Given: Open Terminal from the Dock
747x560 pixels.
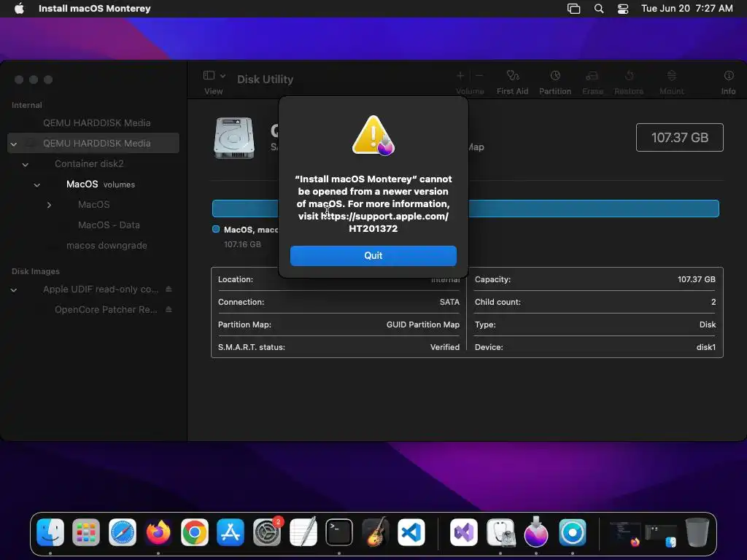Looking at the screenshot, I should pyautogui.click(x=338, y=532).
